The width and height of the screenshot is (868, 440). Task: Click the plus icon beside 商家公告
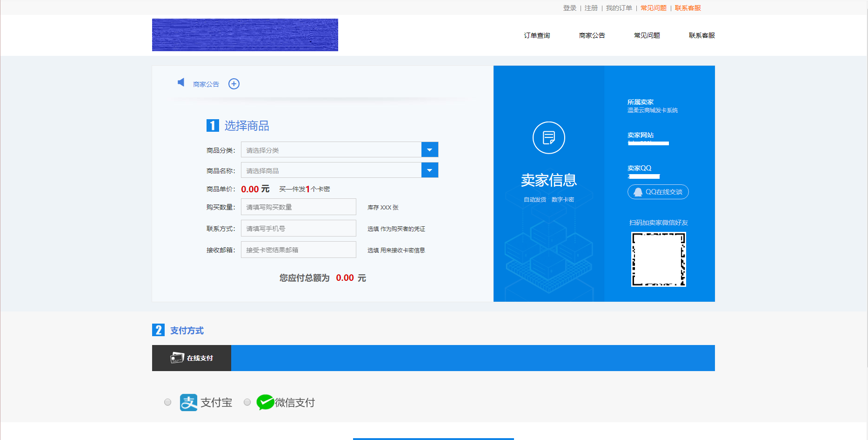[234, 84]
